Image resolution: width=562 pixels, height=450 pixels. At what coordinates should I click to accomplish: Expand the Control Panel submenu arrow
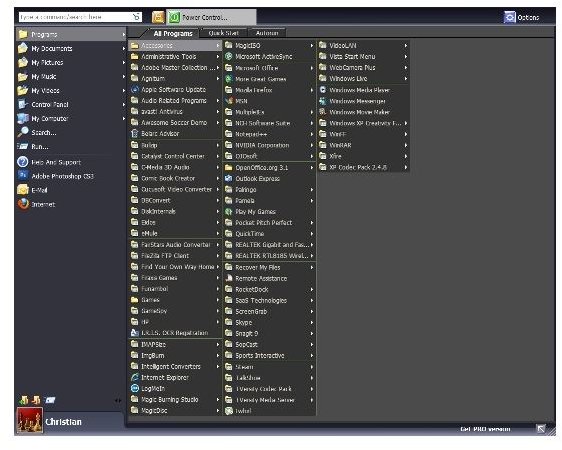click(124, 105)
